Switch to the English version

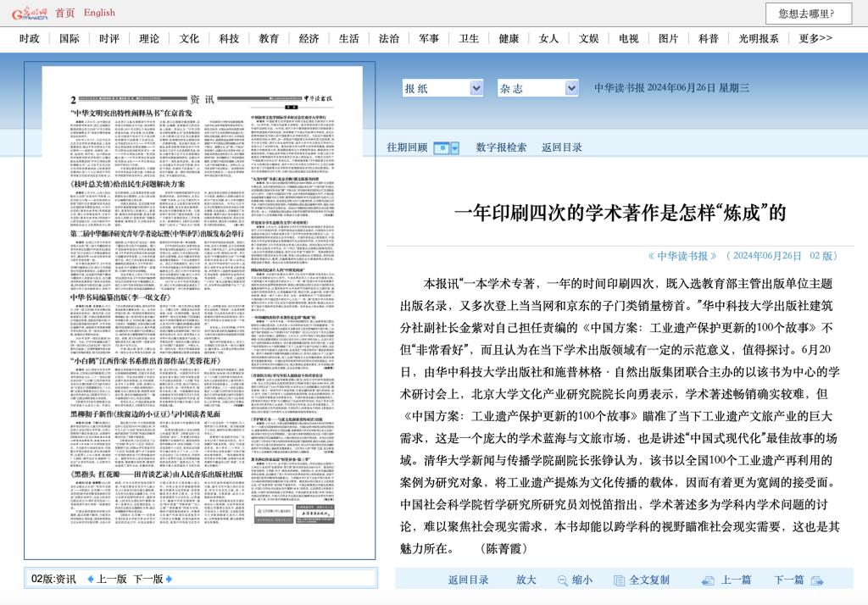pyautogui.click(x=100, y=13)
